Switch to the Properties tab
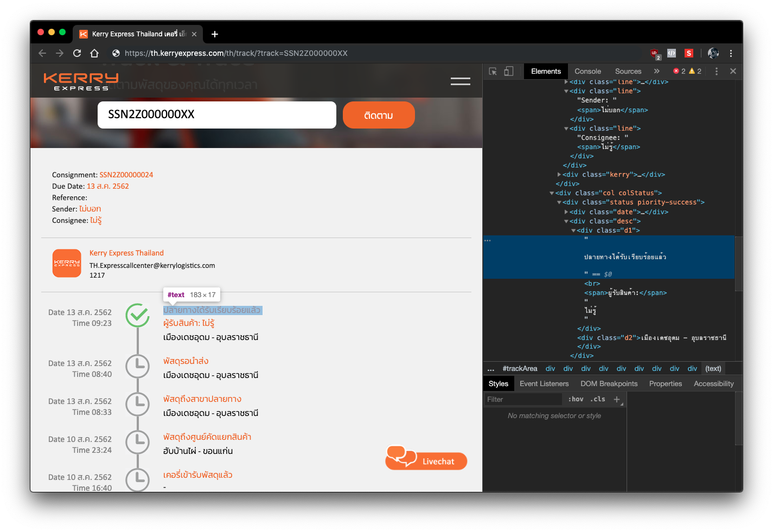Image resolution: width=773 pixels, height=532 pixels. 665,383
